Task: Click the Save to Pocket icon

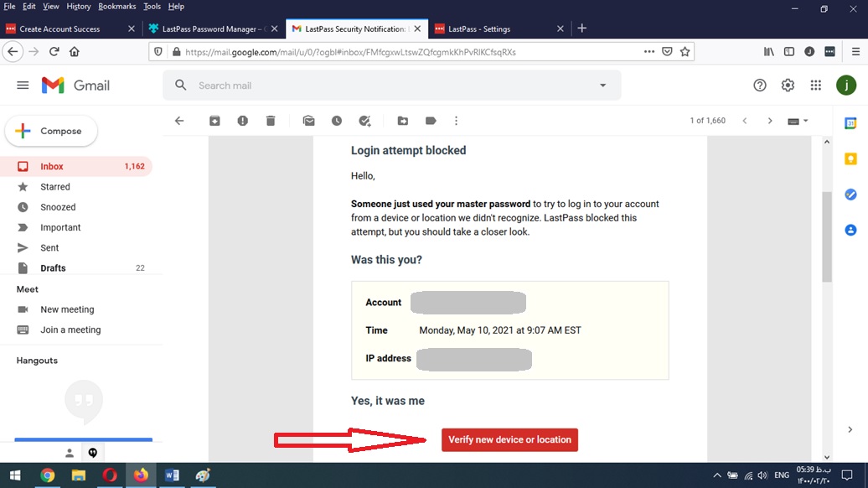Action: pyautogui.click(x=667, y=51)
